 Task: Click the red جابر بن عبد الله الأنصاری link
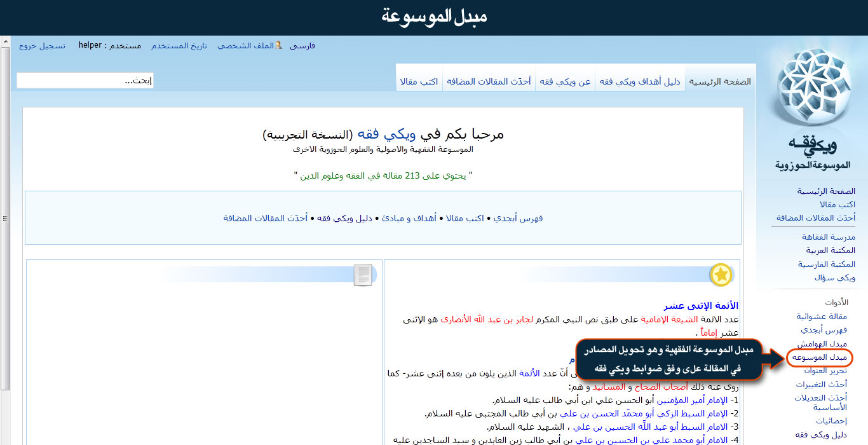tap(488, 319)
